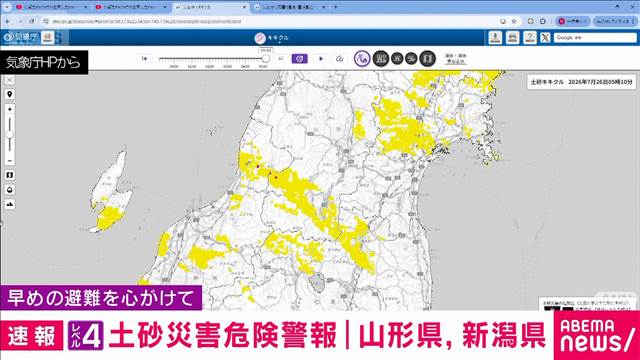Click the location pin map button

pos(9,94)
